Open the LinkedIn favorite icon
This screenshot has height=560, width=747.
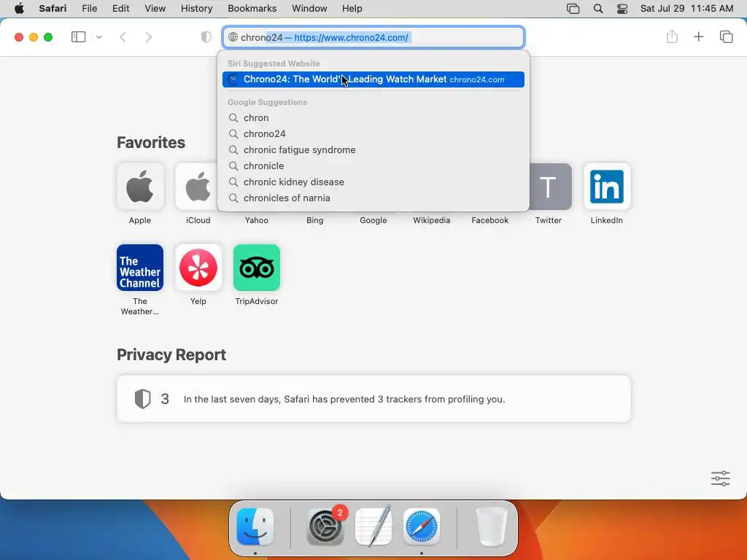click(x=607, y=187)
